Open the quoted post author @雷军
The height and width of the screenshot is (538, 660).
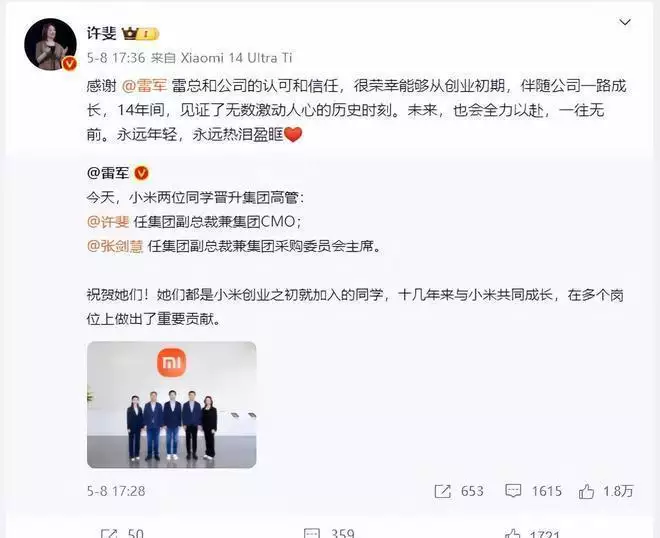[x=108, y=173]
